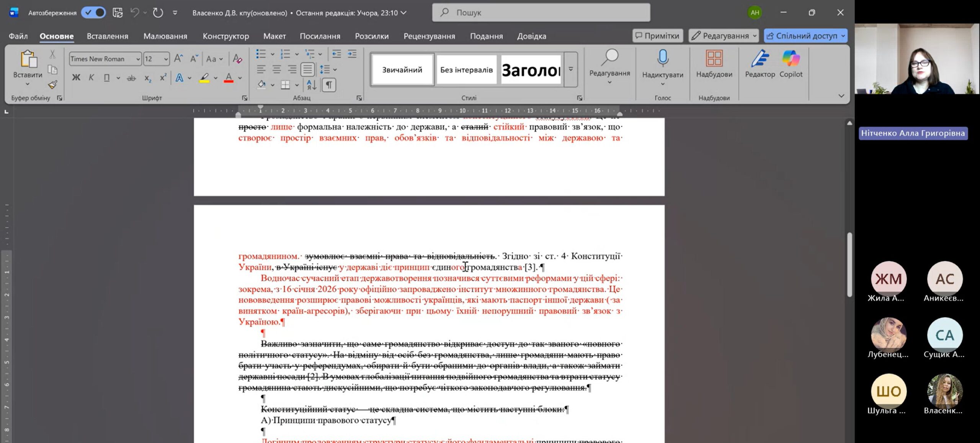This screenshot has height=443, width=980.
Task: Click the Format Painter brush icon
Action: click(x=52, y=85)
